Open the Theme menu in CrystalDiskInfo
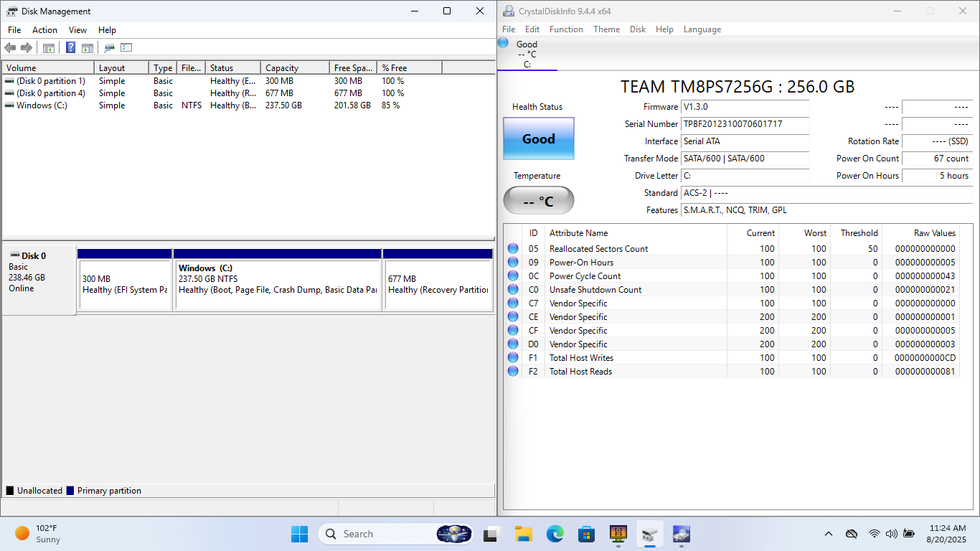Image resolution: width=980 pixels, height=551 pixels. [x=606, y=29]
